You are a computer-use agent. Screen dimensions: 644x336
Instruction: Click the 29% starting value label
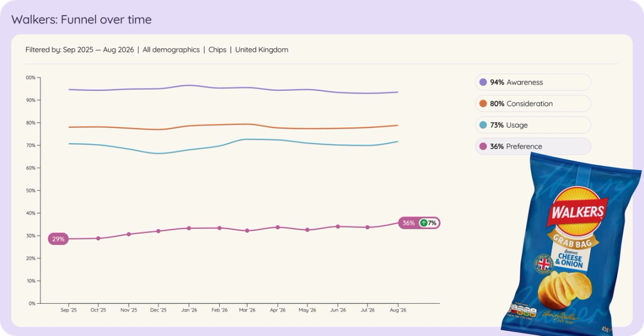tap(58, 239)
